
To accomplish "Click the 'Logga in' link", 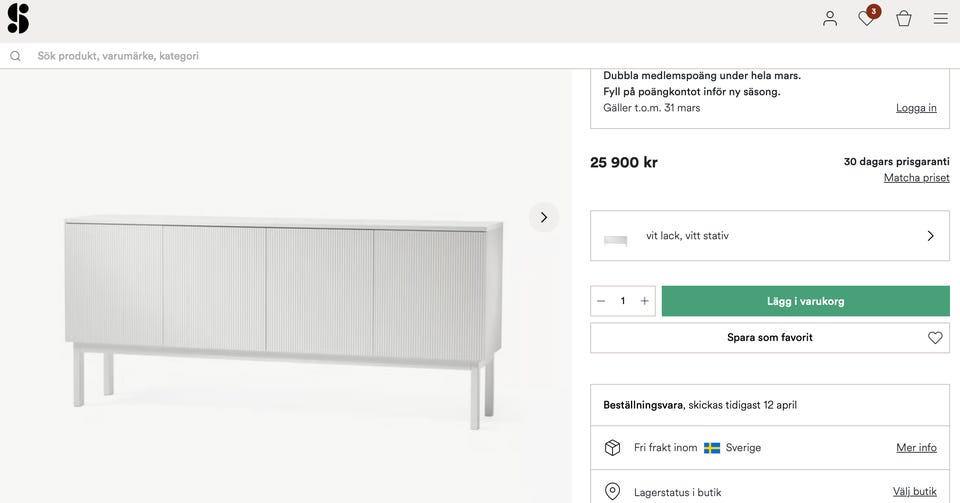I will click(916, 108).
